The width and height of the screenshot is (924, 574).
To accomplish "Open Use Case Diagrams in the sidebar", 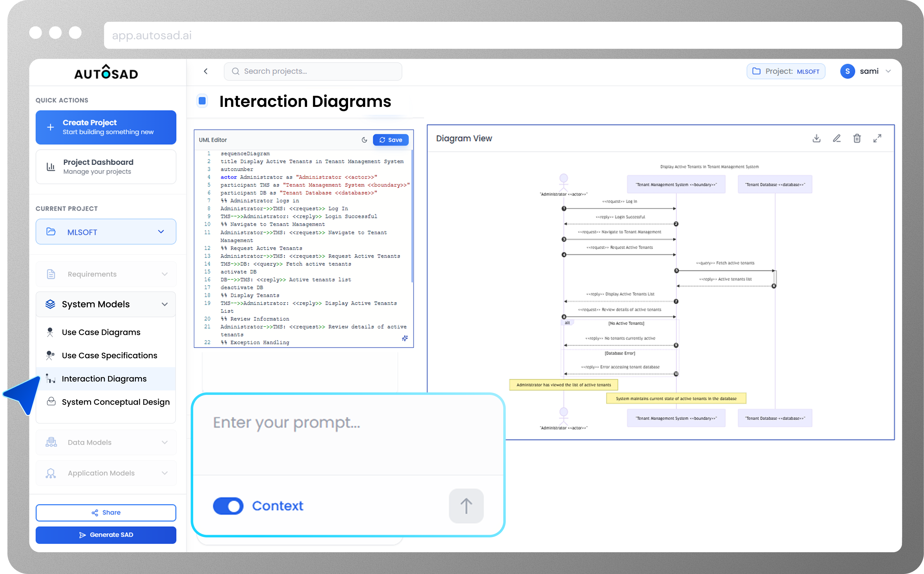I will tap(101, 332).
